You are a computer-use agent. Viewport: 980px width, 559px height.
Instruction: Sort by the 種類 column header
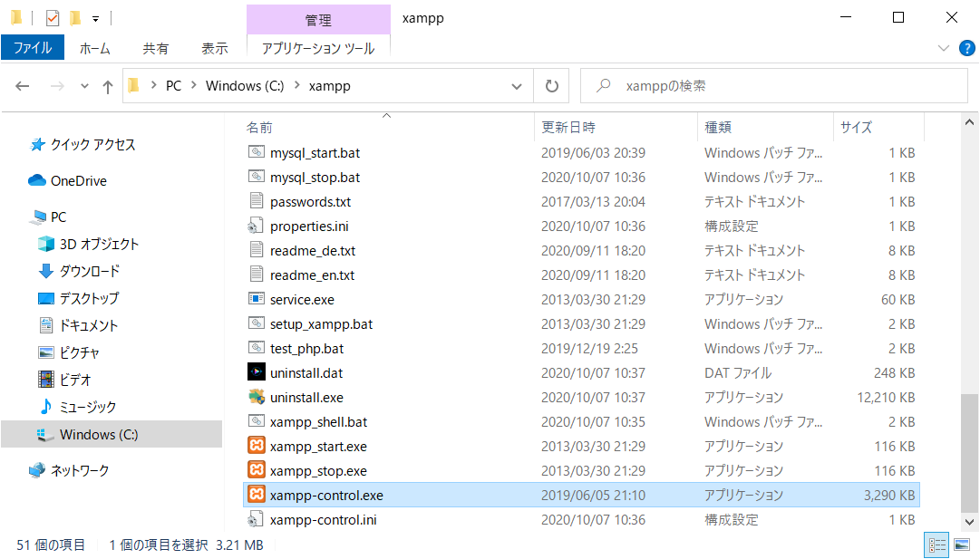718,128
